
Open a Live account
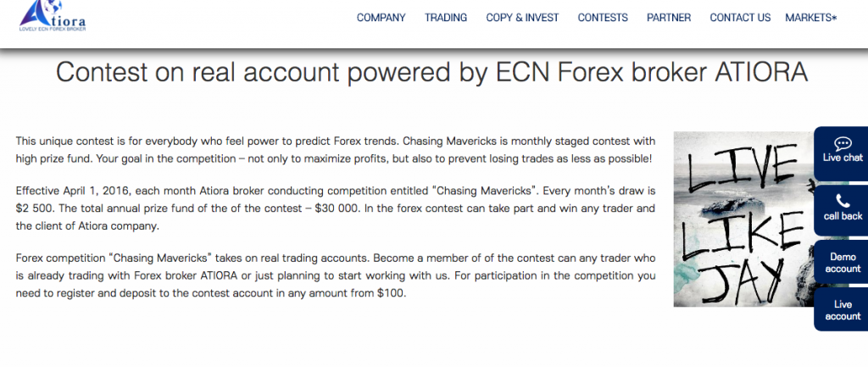tap(843, 310)
